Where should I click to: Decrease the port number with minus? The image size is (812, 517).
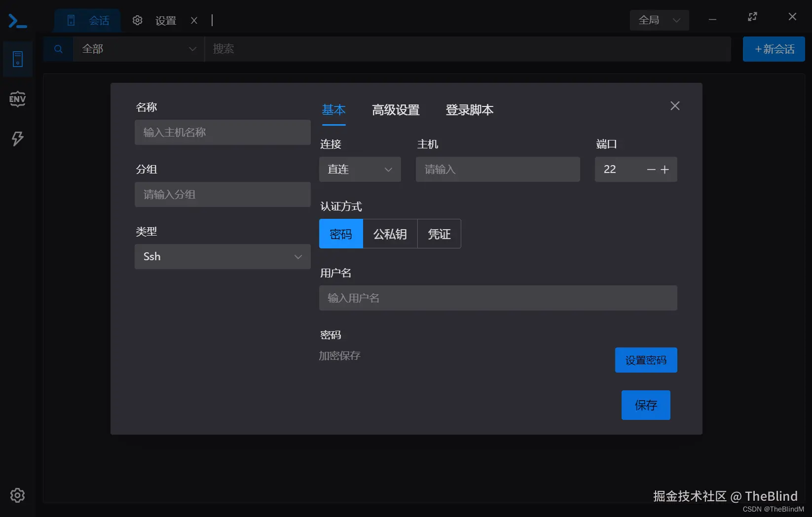(x=651, y=170)
